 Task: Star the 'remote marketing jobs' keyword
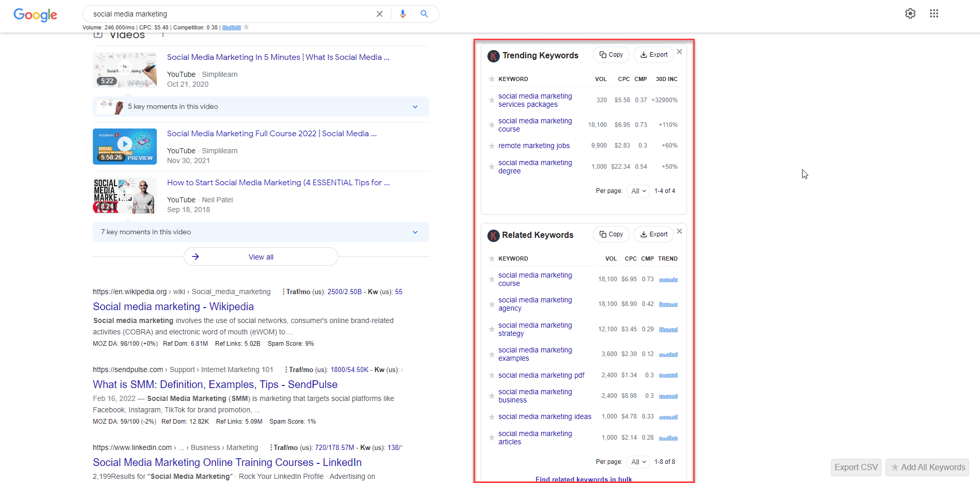point(491,146)
